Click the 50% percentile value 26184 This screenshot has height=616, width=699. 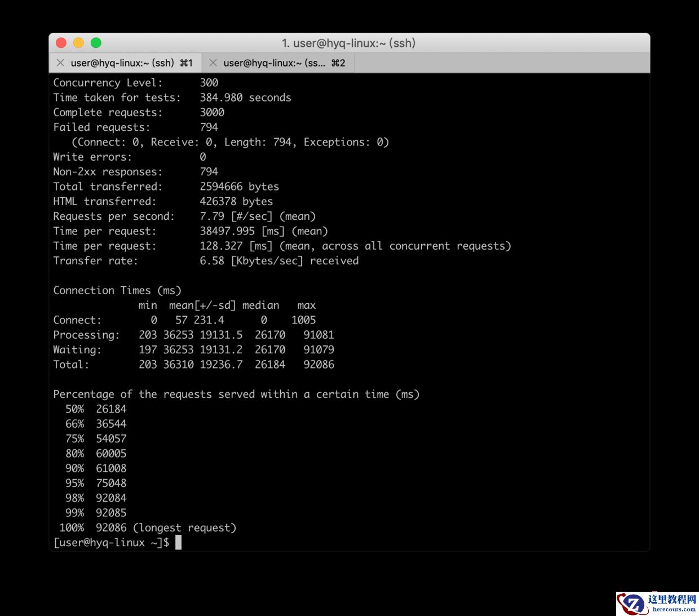pyautogui.click(x=111, y=409)
